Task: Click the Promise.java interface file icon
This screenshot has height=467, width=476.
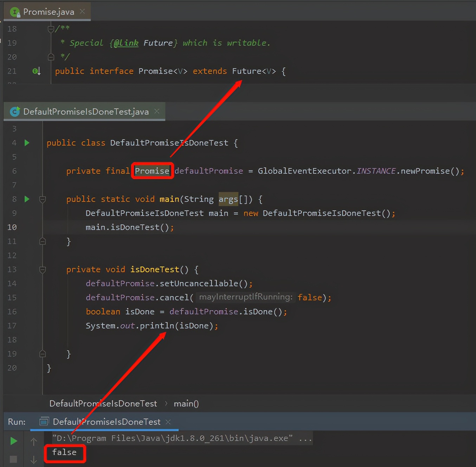Action: pos(15,12)
